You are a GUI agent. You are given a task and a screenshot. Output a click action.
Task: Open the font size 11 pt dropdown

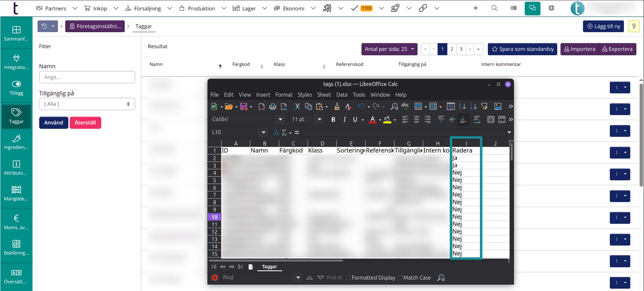(x=320, y=119)
